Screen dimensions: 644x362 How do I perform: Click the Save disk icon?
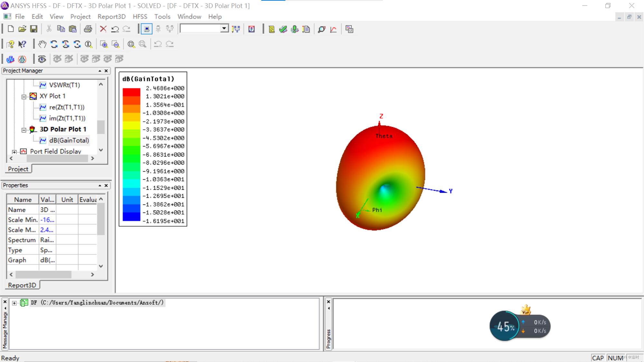point(34,29)
